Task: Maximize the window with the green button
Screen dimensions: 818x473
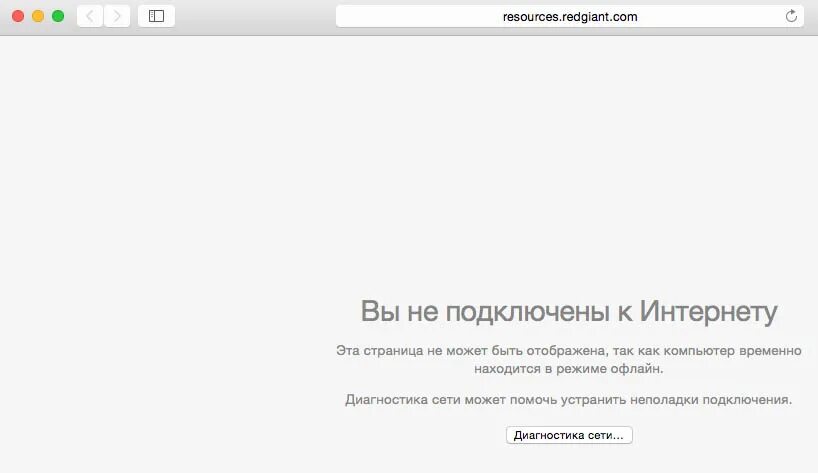Action: (x=58, y=16)
